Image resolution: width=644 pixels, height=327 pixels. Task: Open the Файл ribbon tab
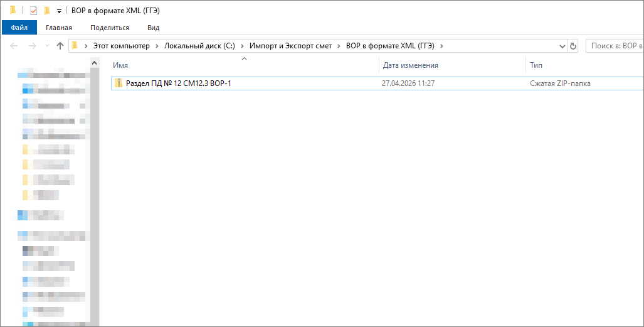click(x=19, y=28)
